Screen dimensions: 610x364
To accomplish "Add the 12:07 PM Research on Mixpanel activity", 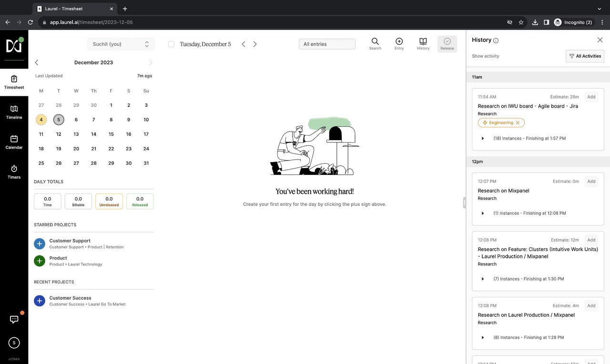I will (x=591, y=181).
